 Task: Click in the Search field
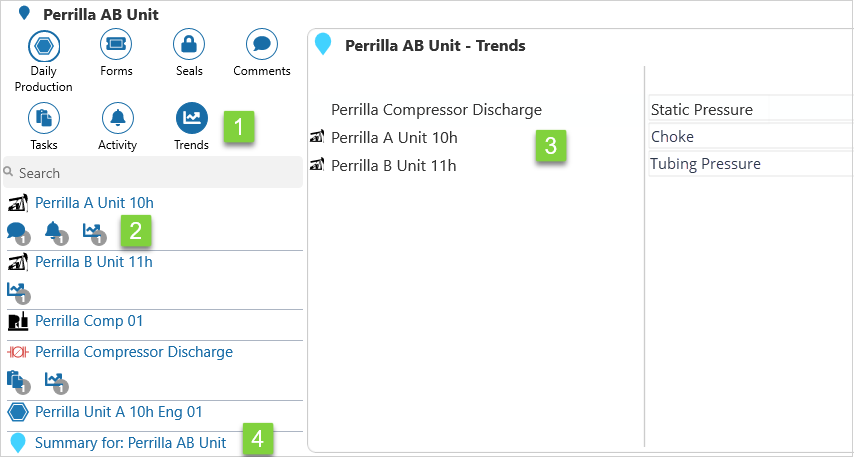point(160,172)
